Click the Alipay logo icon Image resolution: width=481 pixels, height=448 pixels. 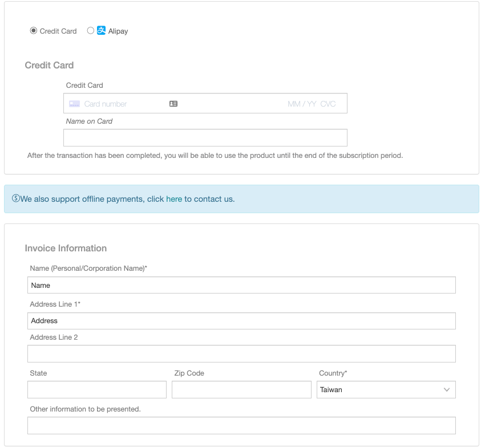(x=101, y=30)
